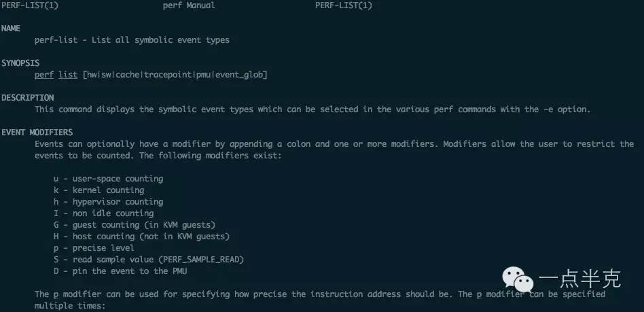Click the EVENT MODIFIERS heading

(37, 132)
